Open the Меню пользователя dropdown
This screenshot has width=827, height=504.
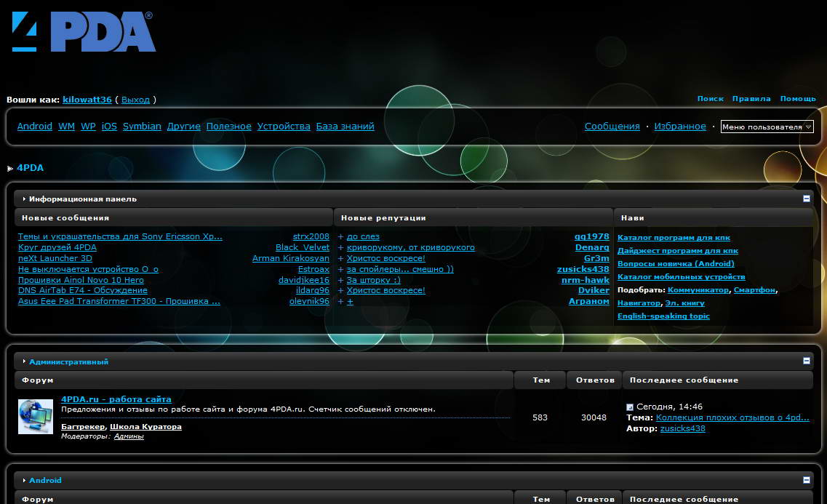(x=767, y=127)
